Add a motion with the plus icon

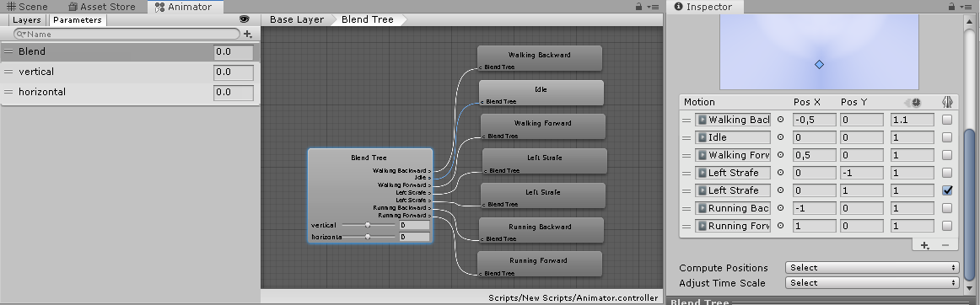925,246
